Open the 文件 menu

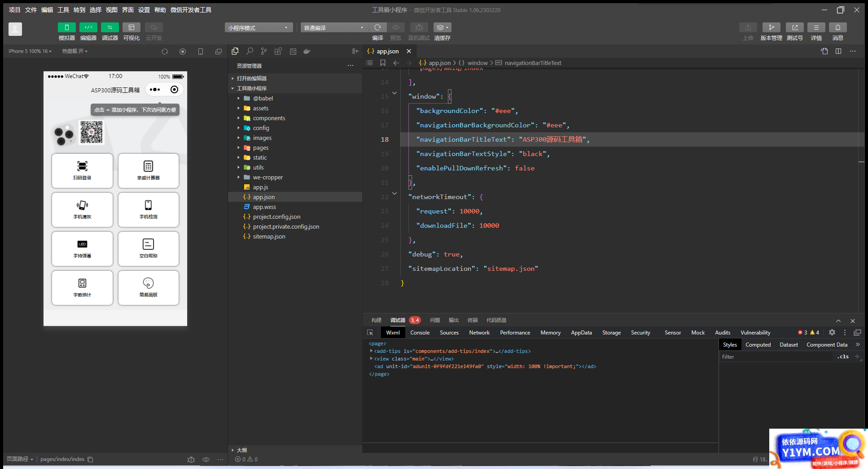31,10
